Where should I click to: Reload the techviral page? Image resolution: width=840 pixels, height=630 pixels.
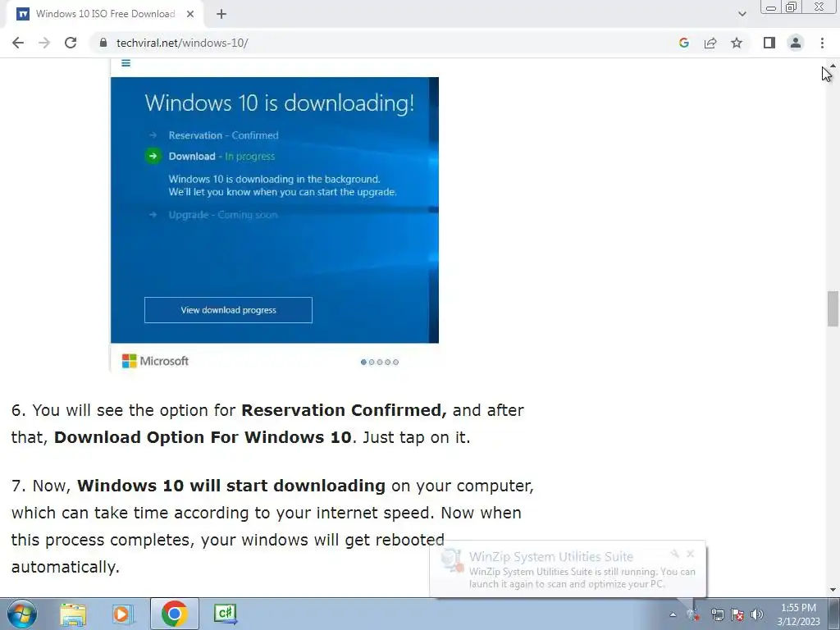pyautogui.click(x=71, y=43)
